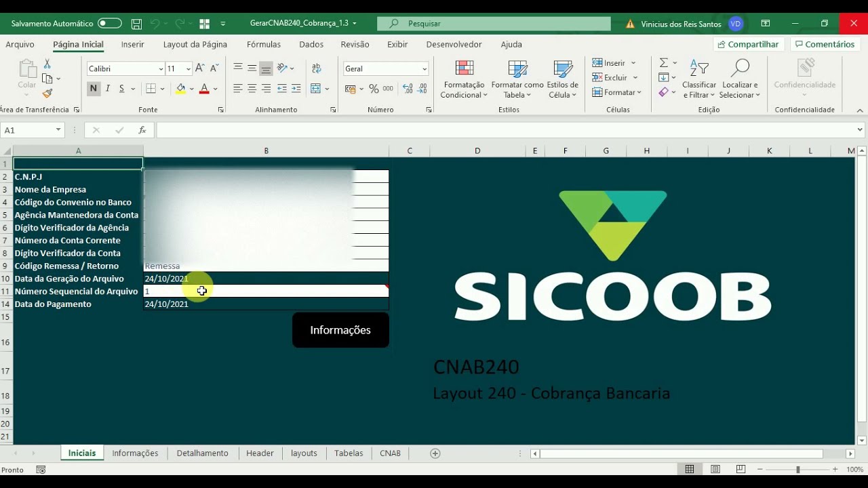Click the zoom slider handle
The image size is (868, 488).
(x=798, y=470)
